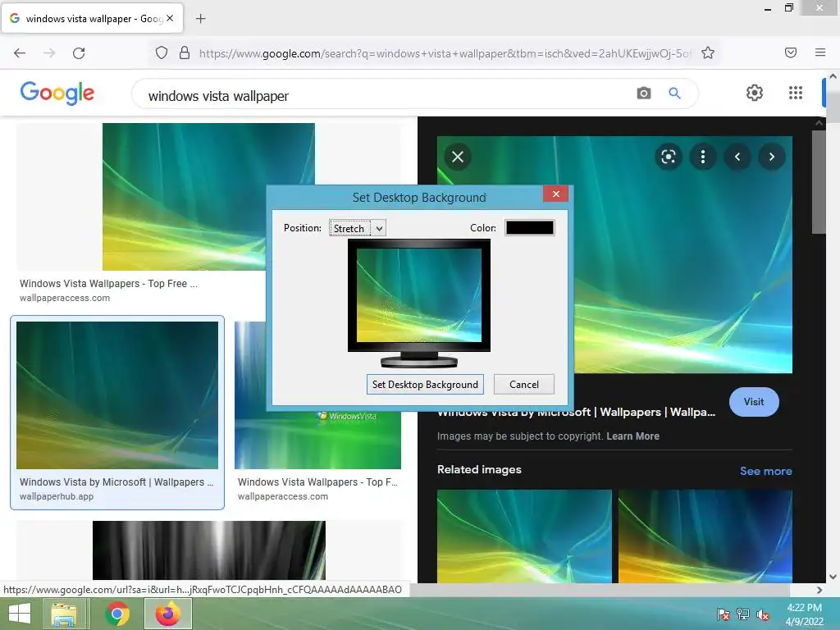The width and height of the screenshot is (840, 630).
Task: Open the second related image thumbnail
Action: pos(705,536)
